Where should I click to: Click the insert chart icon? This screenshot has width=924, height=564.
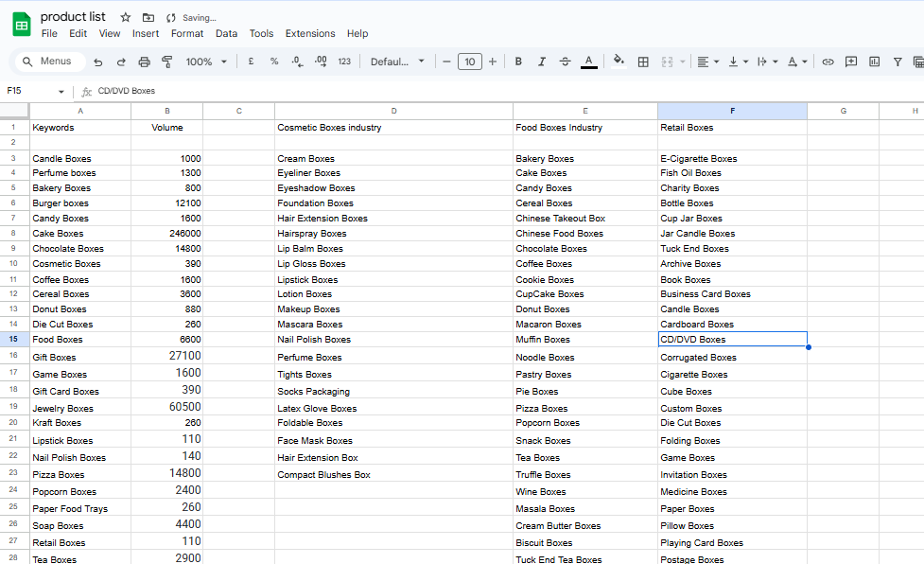[x=874, y=62]
